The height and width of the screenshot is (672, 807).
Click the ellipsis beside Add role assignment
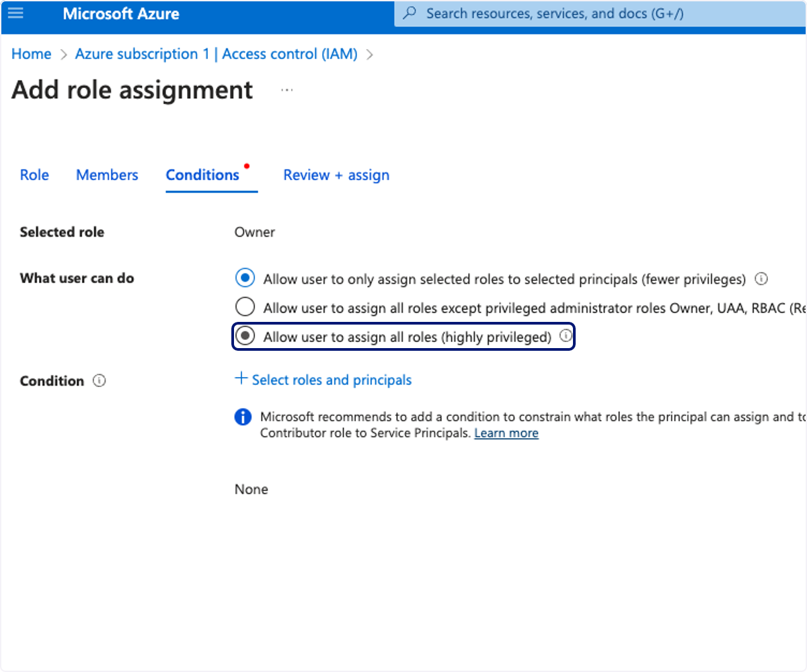pos(287,90)
